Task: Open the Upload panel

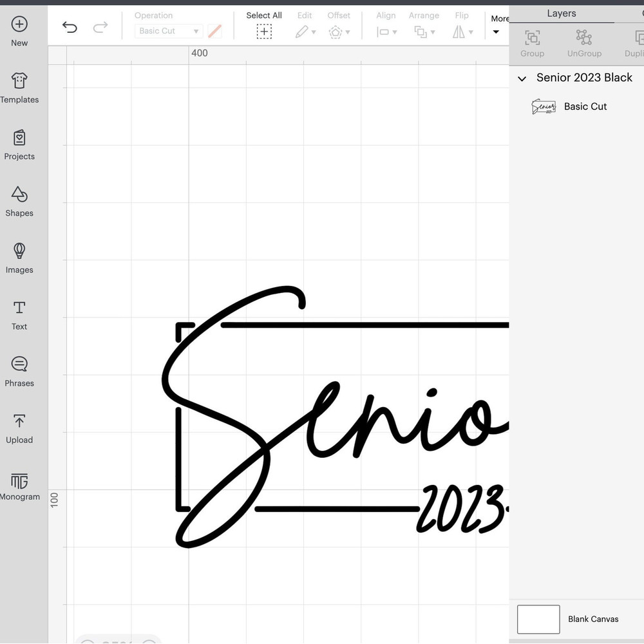Action: (19, 428)
